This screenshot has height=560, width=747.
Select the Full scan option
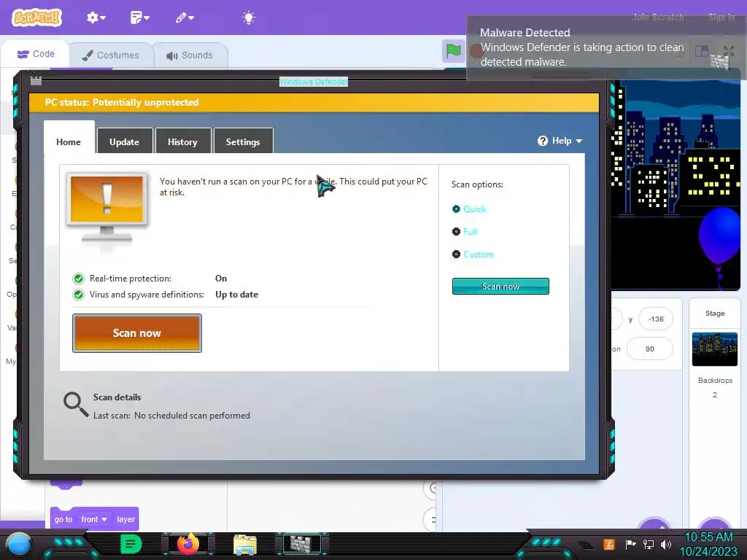pyautogui.click(x=465, y=231)
